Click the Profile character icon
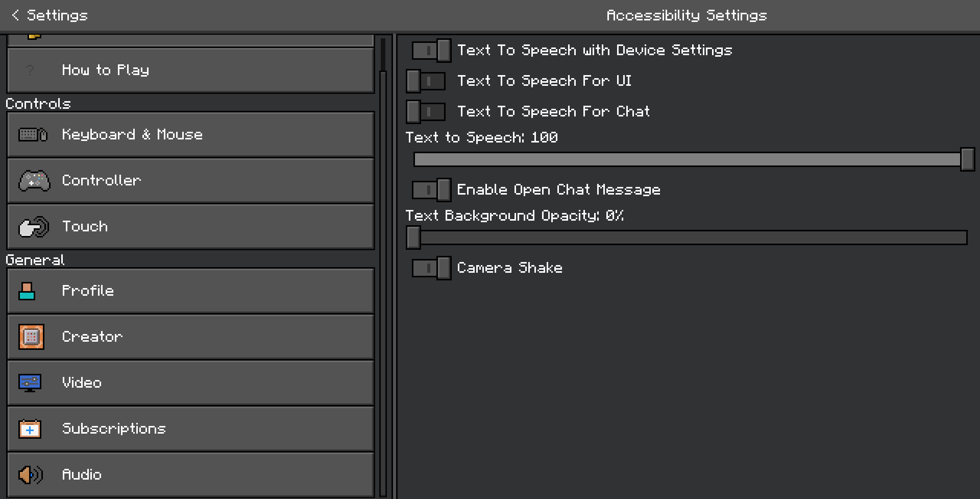The height and width of the screenshot is (499, 980). (27, 291)
